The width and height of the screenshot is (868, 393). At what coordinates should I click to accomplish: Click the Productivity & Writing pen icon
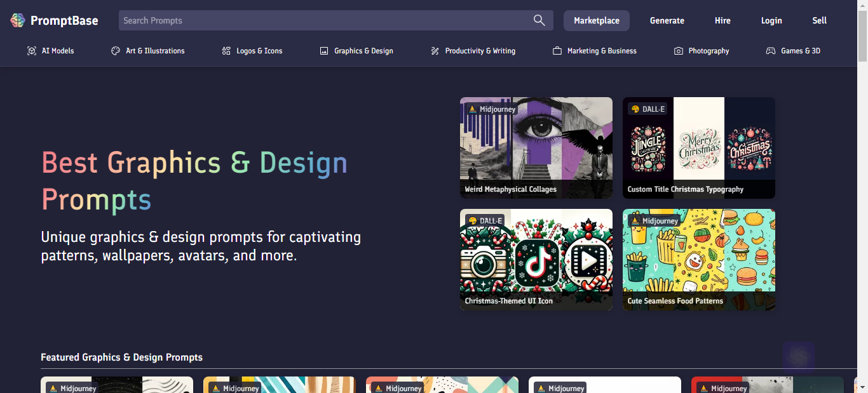(x=435, y=51)
